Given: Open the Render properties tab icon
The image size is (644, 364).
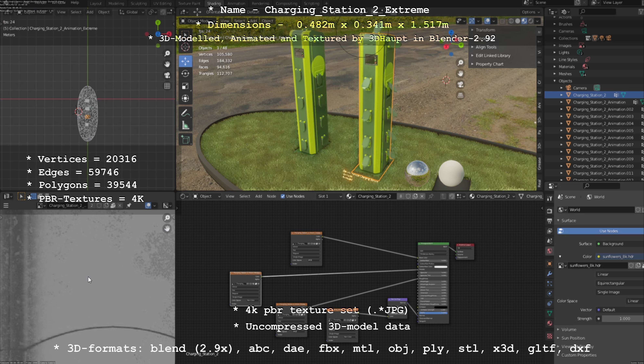Looking at the screenshot, I should [x=549, y=211].
